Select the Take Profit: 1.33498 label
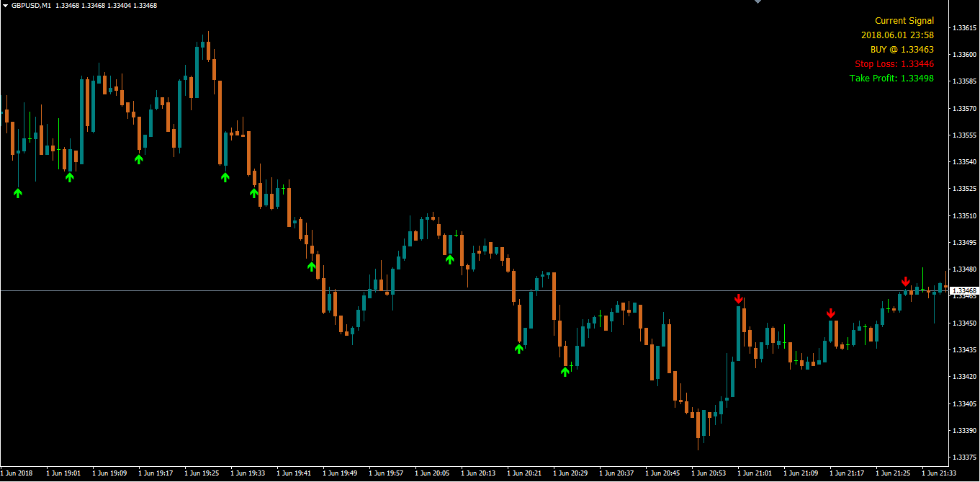The height and width of the screenshot is (482, 980). point(891,79)
